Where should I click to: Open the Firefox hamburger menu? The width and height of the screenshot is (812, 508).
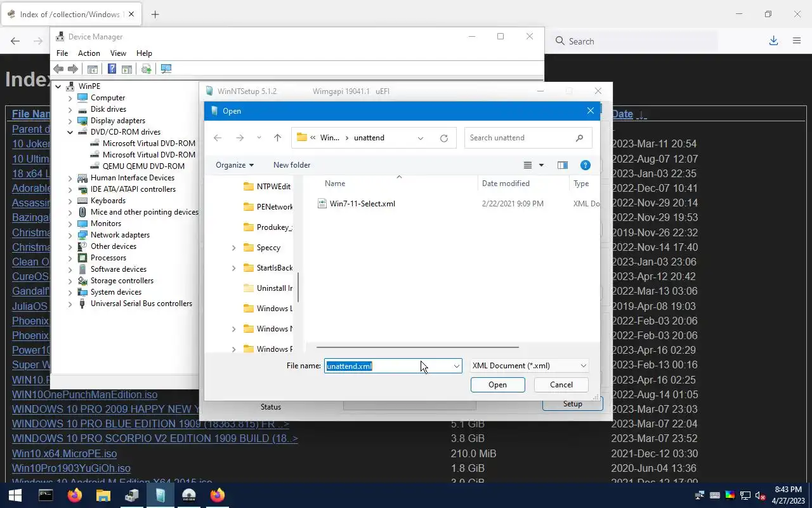coord(797,41)
